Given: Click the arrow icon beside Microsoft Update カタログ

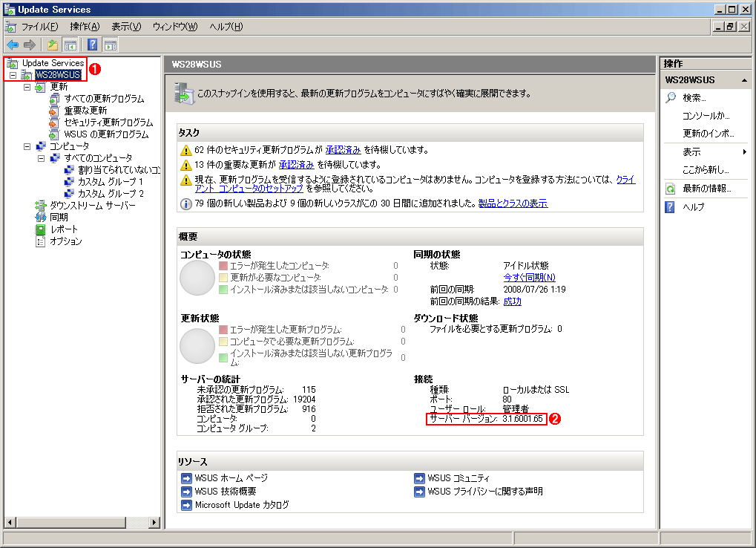Looking at the screenshot, I should click(187, 505).
